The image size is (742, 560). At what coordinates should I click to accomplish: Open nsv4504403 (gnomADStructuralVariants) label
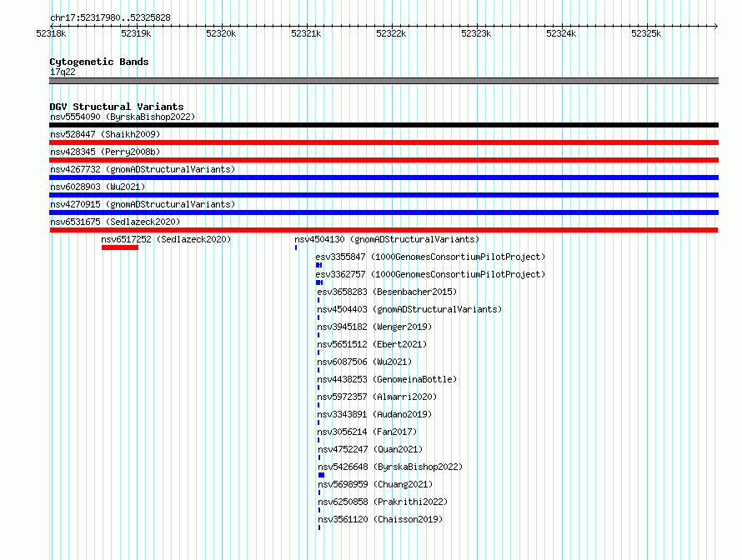click(x=409, y=309)
